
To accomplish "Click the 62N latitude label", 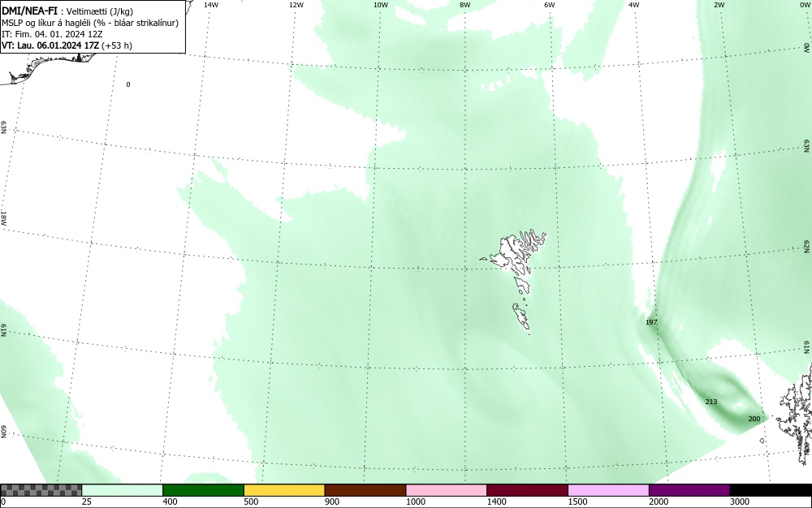I will coord(807,246).
